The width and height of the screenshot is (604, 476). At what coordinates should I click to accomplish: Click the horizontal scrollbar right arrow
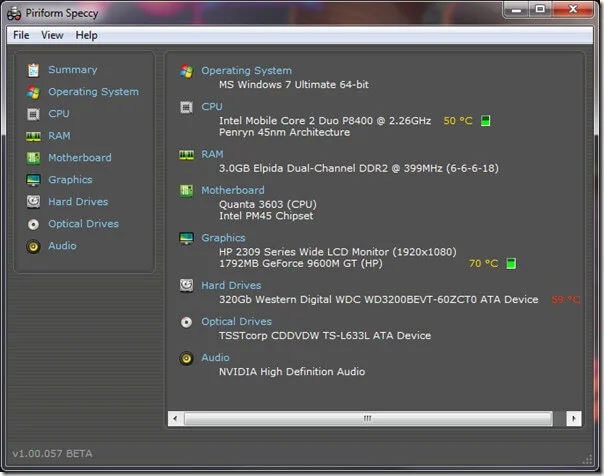pyautogui.click(x=573, y=418)
